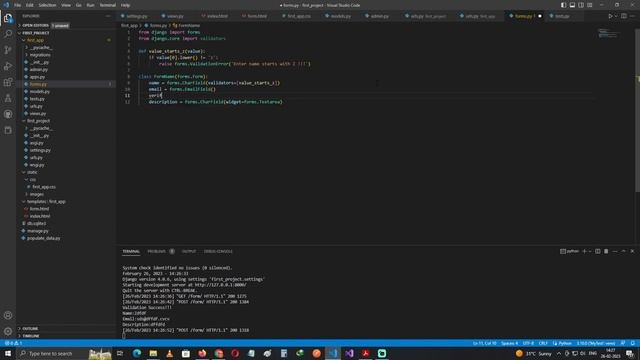Maximize the terminal panel with caret
The image size is (640, 360).
click(623, 251)
